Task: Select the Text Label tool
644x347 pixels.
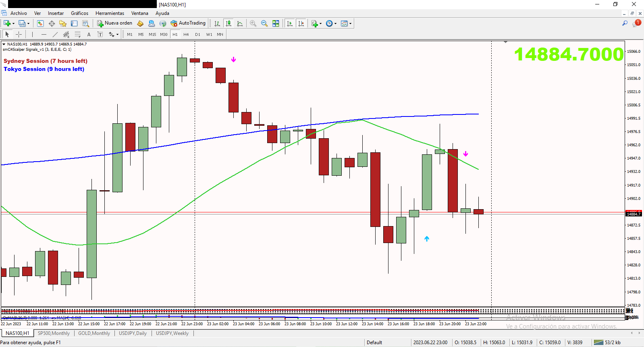Action: tap(100, 34)
